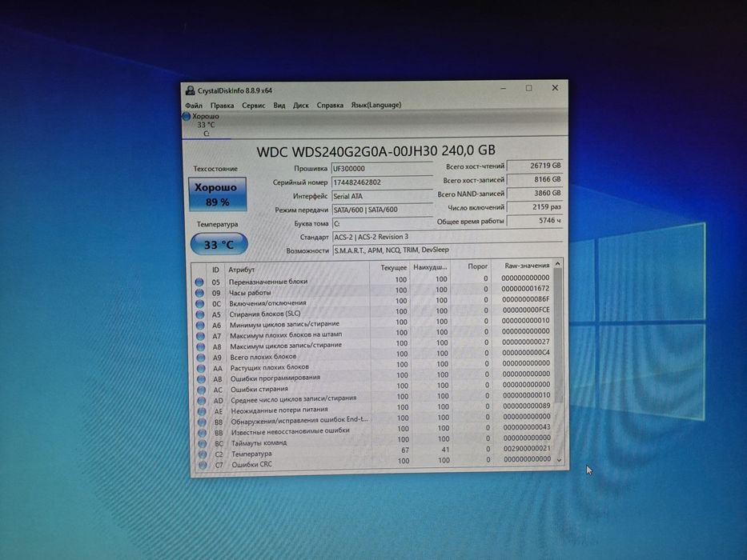The height and width of the screenshot is (560, 747).
Task: Click the Всего хост-чтений value 26719 GB
Action: [x=535, y=166]
